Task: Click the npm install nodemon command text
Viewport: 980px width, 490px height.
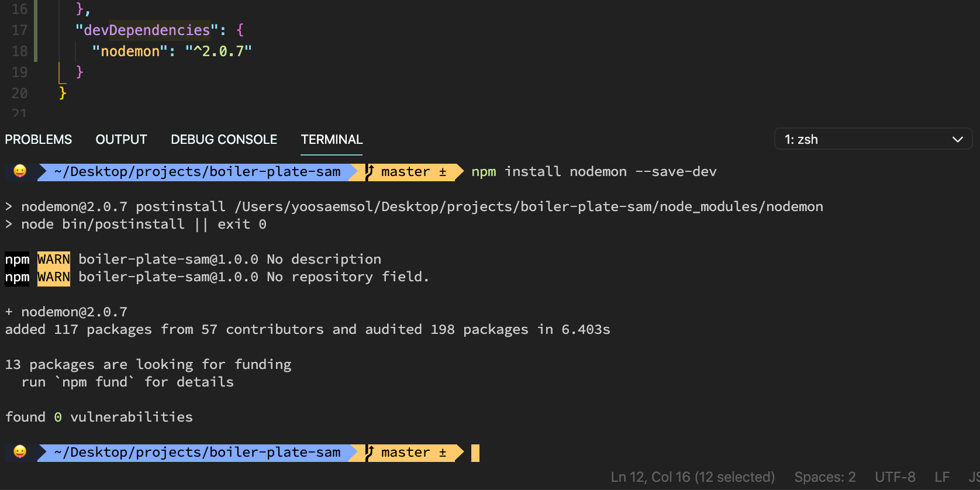Action: 594,171
